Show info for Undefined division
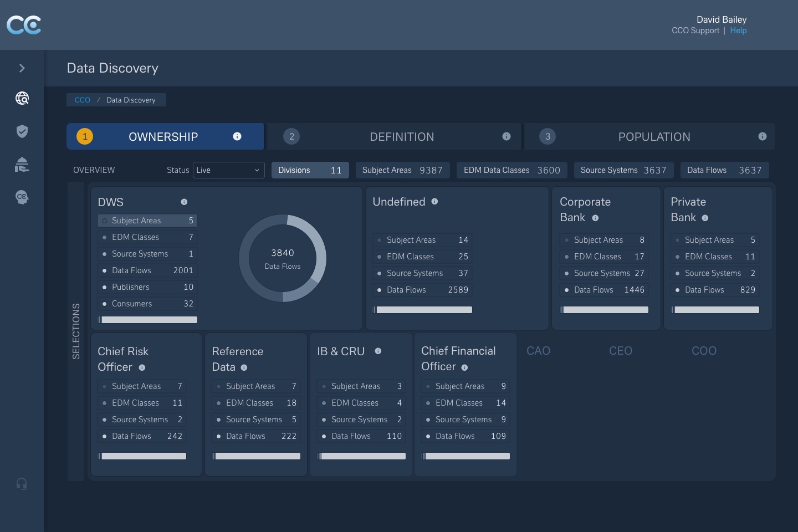This screenshot has width=798, height=532. (x=434, y=202)
